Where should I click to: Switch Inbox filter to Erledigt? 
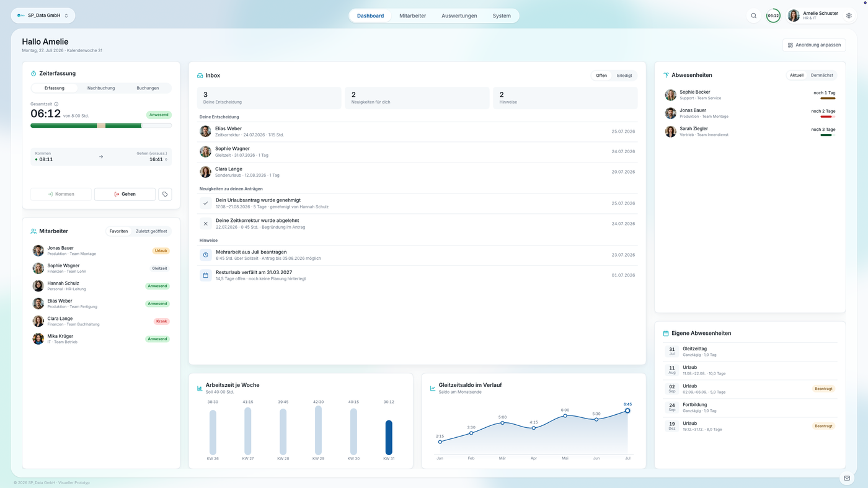tap(624, 76)
